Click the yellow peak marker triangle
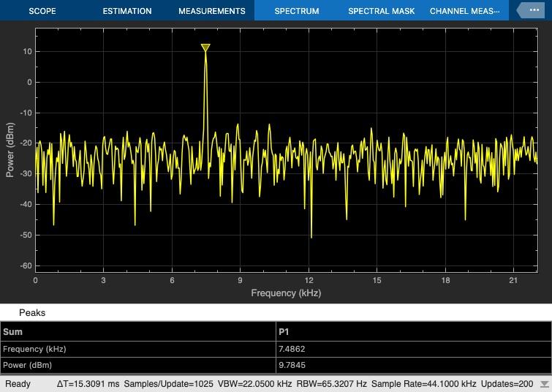The image size is (552, 392). click(x=205, y=48)
